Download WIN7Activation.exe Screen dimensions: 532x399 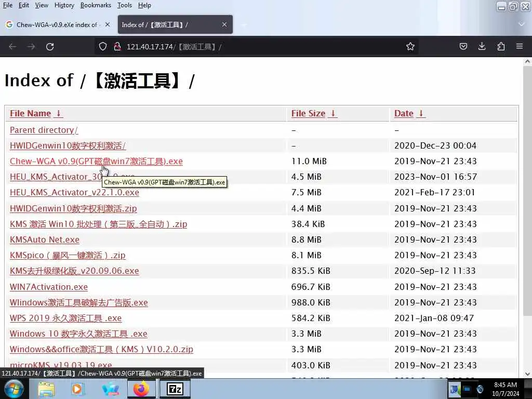tap(49, 287)
